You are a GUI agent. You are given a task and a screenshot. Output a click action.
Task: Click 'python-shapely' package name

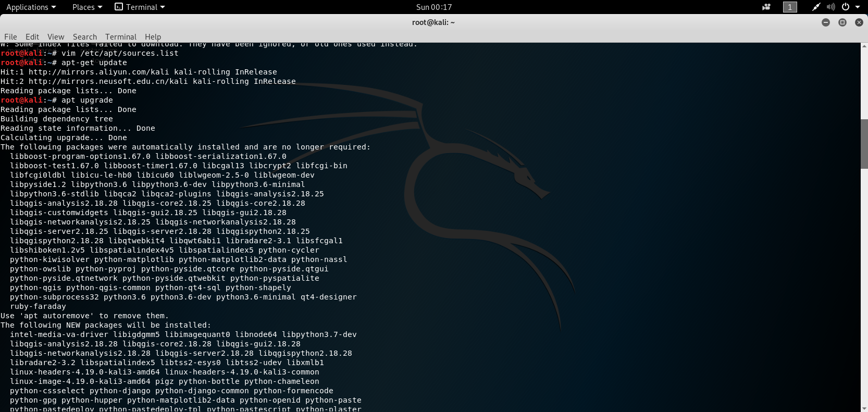pos(258,288)
